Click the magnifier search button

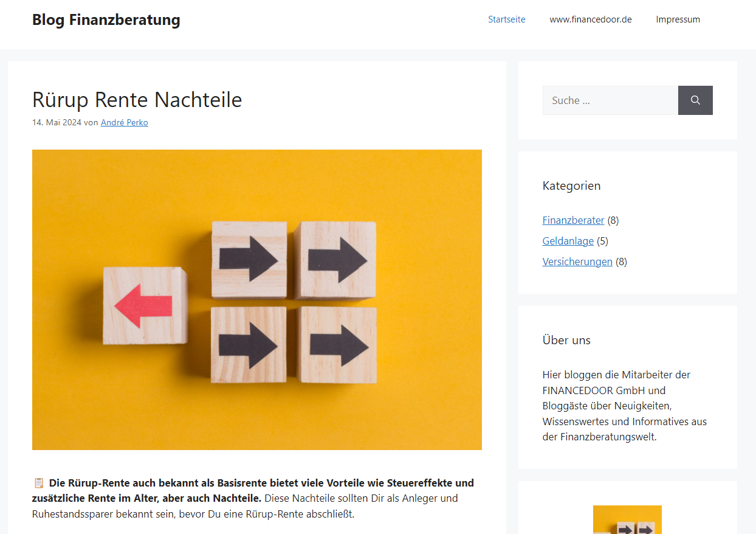(x=695, y=100)
